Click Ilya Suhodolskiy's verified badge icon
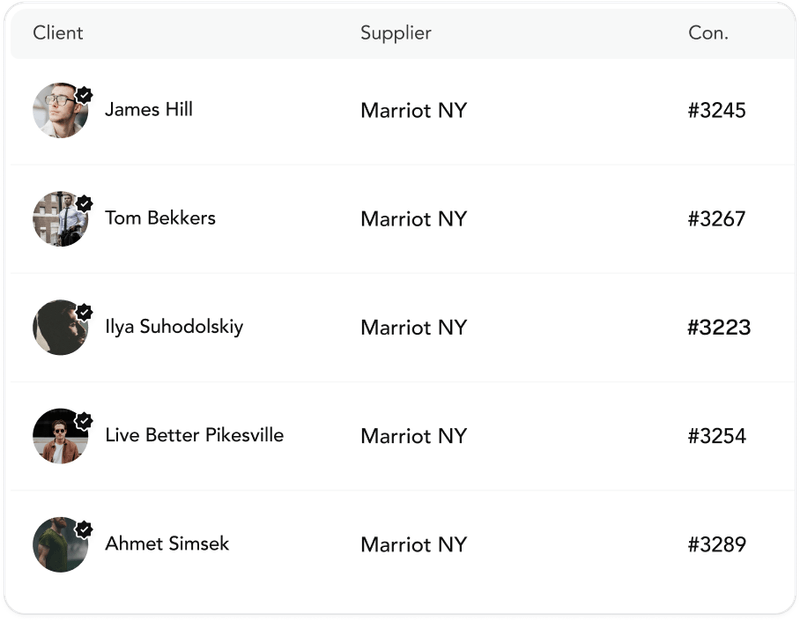The width and height of the screenshot is (800, 620). (x=85, y=311)
